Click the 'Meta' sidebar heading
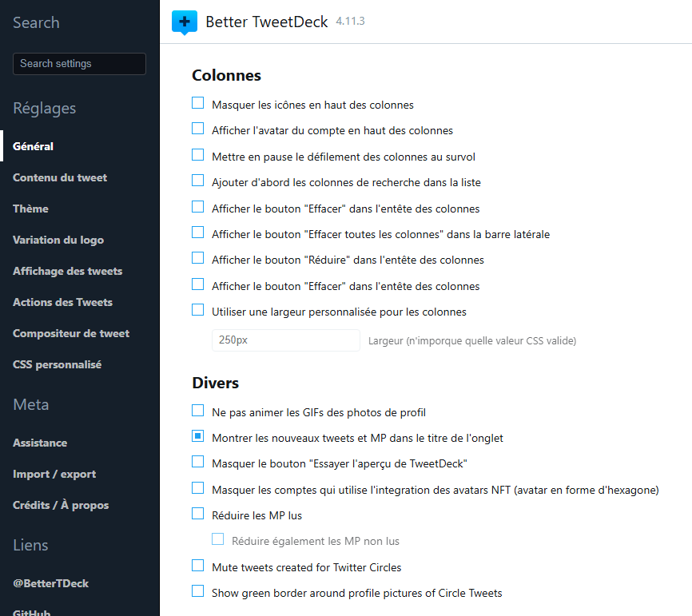This screenshot has height=616, width=692. [x=31, y=404]
